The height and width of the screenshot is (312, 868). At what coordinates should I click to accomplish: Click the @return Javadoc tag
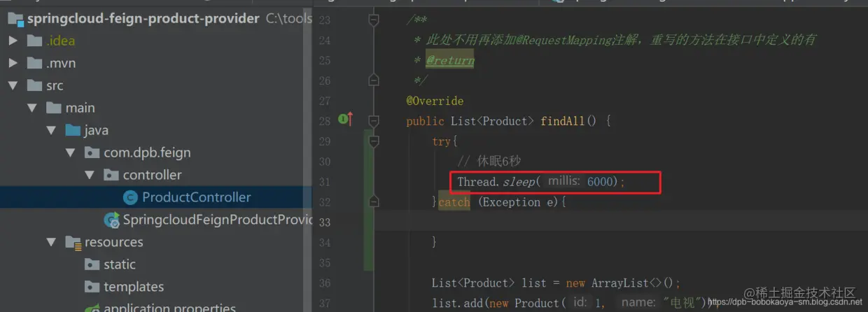click(450, 60)
